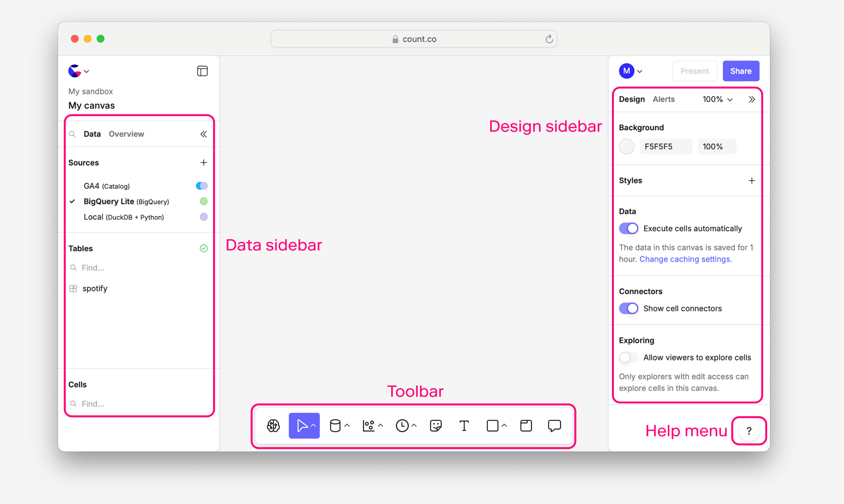Enable Allow viewers to explore cells

(x=629, y=357)
